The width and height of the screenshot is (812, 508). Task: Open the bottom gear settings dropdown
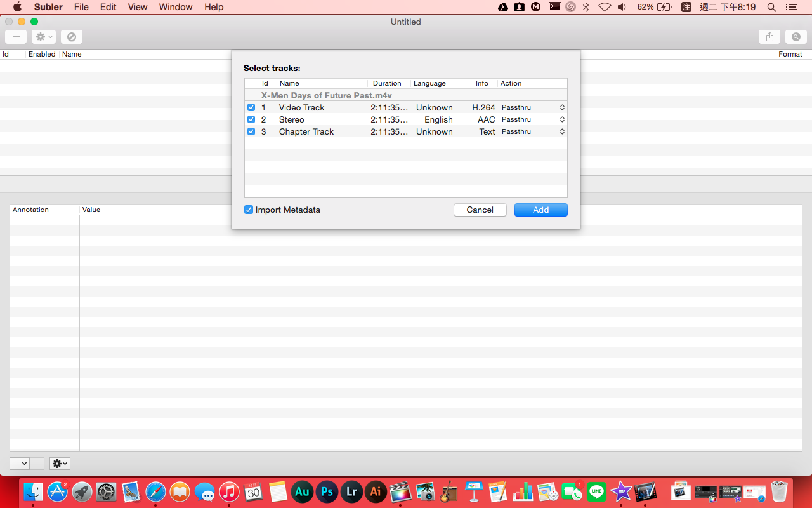click(x=60, y=464)
